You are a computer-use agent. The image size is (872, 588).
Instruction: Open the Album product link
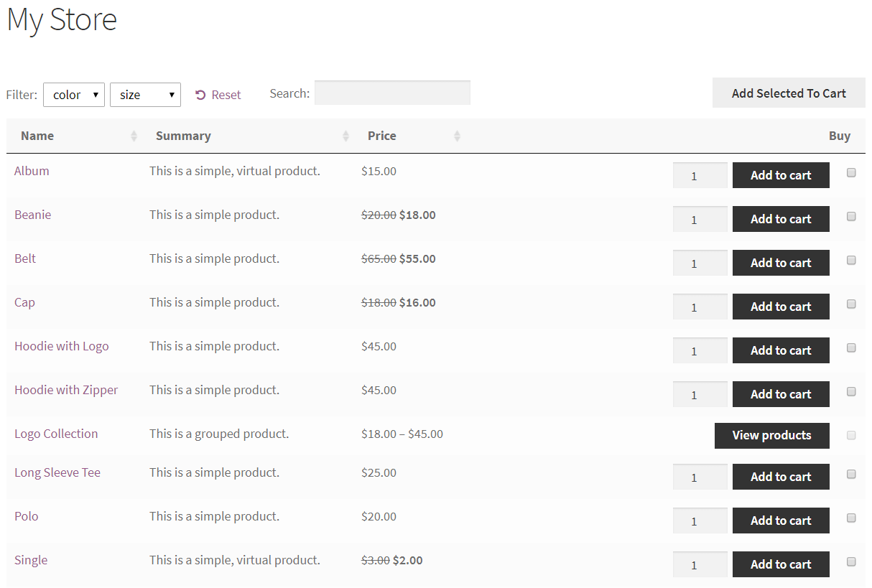pyautogui.click(x=32, y=171)
